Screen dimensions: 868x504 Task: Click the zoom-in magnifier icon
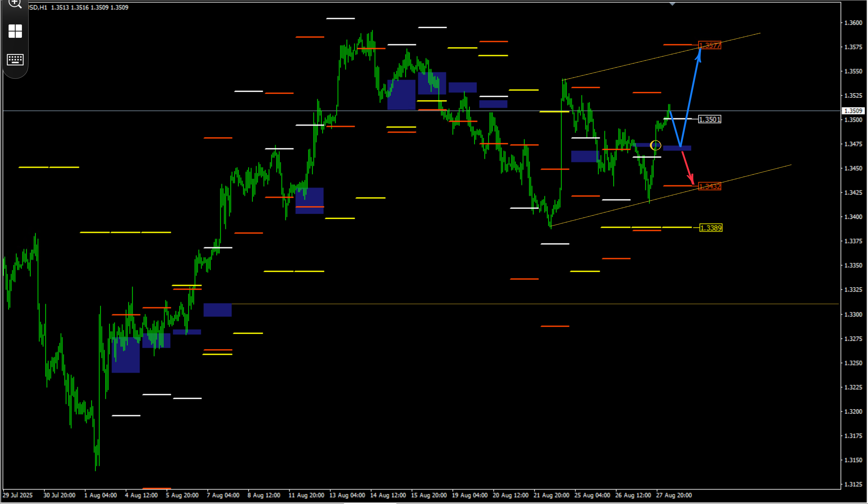(x=15, y=3)
